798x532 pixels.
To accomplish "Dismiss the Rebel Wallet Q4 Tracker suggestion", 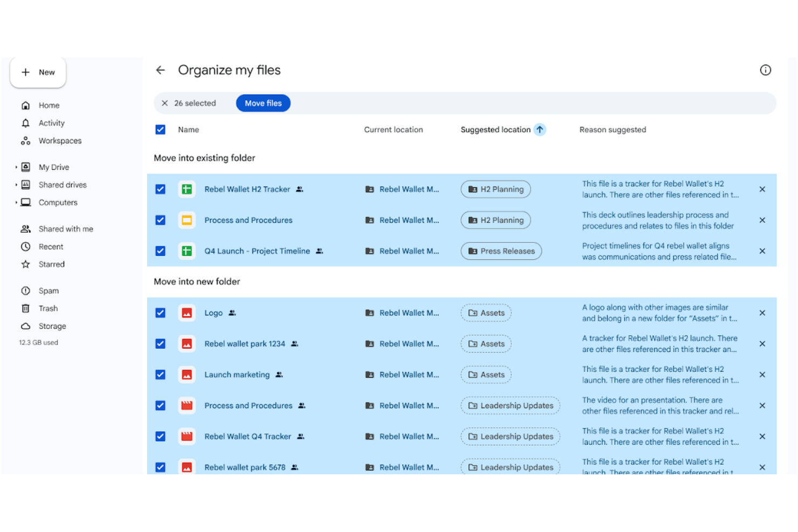I will click(x=762, y=437).
